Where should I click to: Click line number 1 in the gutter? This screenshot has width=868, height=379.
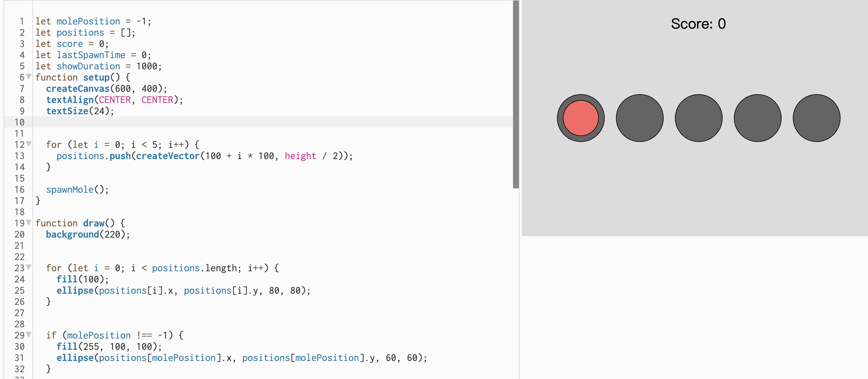22,21
